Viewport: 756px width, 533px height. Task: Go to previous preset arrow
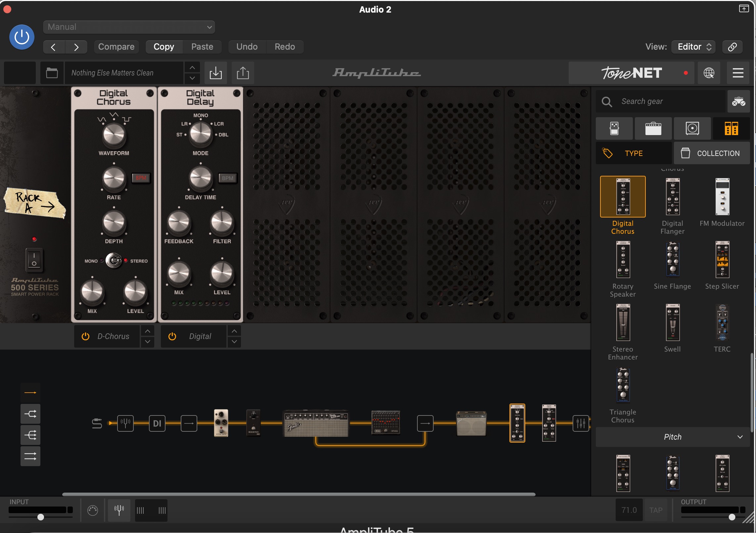54,47
